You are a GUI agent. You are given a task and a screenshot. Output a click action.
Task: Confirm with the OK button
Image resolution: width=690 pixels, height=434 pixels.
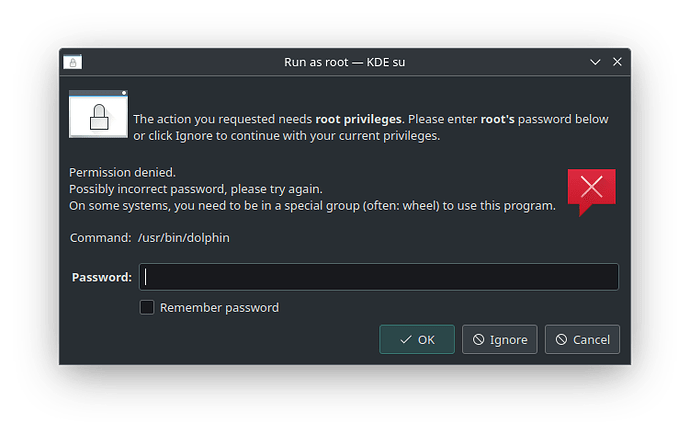417,339
